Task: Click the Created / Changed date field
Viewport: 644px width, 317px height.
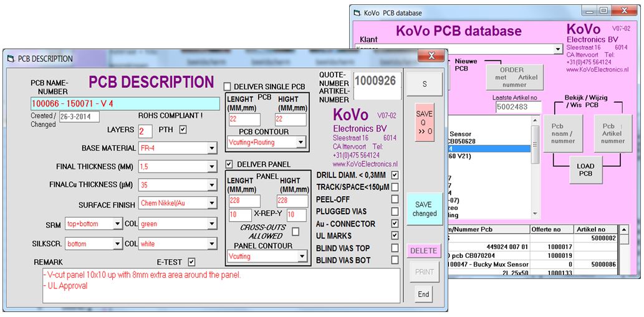Action: 79,117
